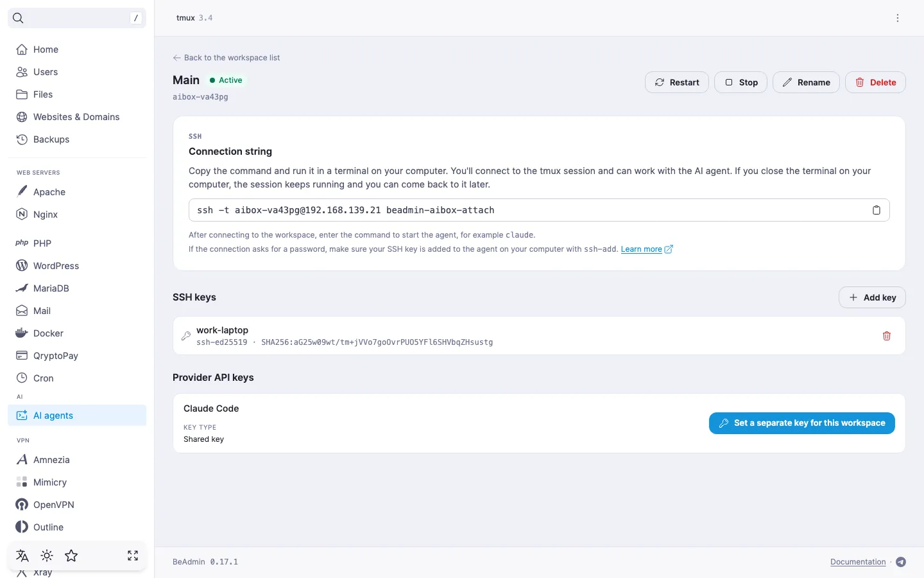Go back to the workspace list

click(227, 58)
